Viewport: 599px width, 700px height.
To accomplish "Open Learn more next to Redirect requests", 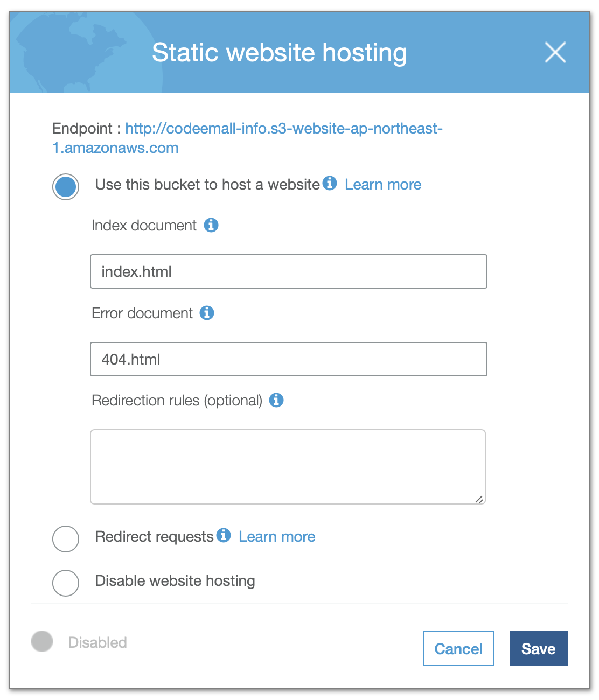I will coord(277,537).
